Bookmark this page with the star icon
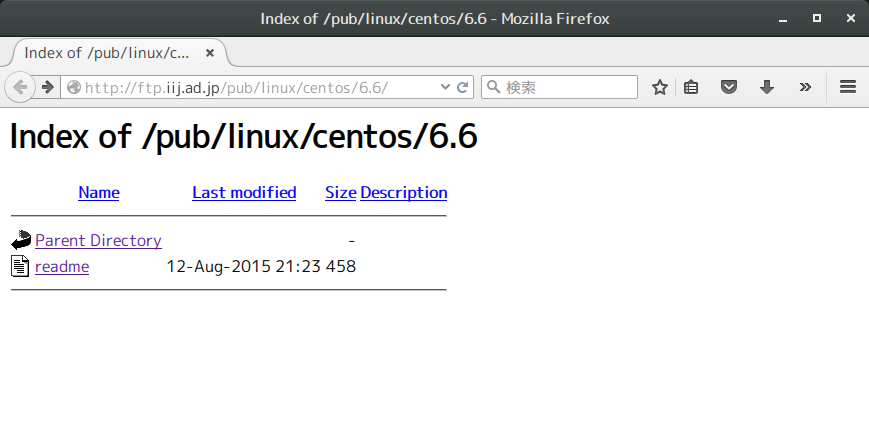The width and height of the screenshot is (869, 441). pyautogui.click(x=660, y=87)
